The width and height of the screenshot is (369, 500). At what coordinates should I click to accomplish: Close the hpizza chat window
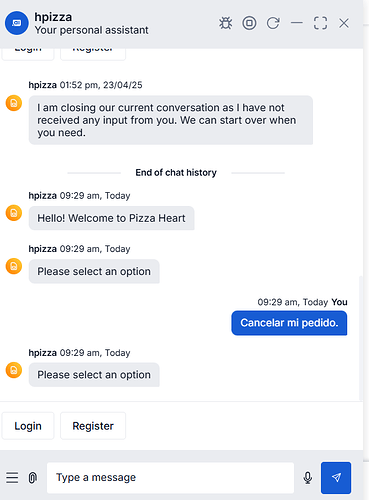click(344, 23)
